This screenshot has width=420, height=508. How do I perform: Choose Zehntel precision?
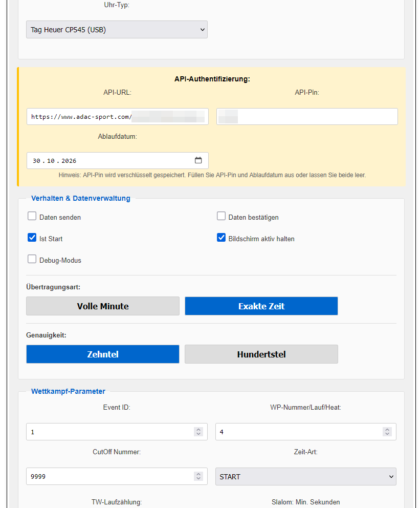click(103, 354)
